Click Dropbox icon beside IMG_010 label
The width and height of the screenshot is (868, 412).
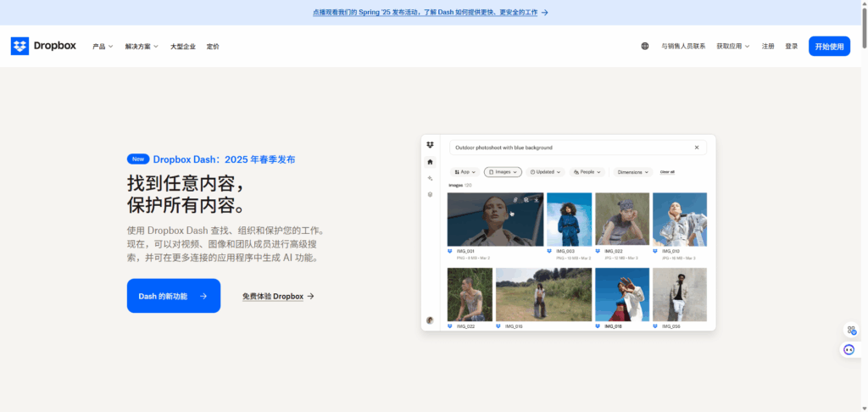[655, 251]
